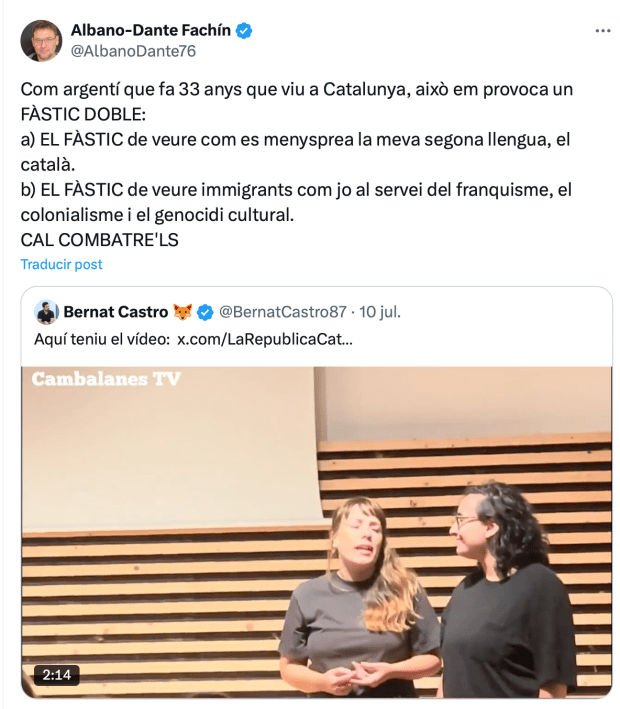The image size is (620, 709).
Task: Click the fox emoji next to Bernat Castro
Action: pos(183,312)
